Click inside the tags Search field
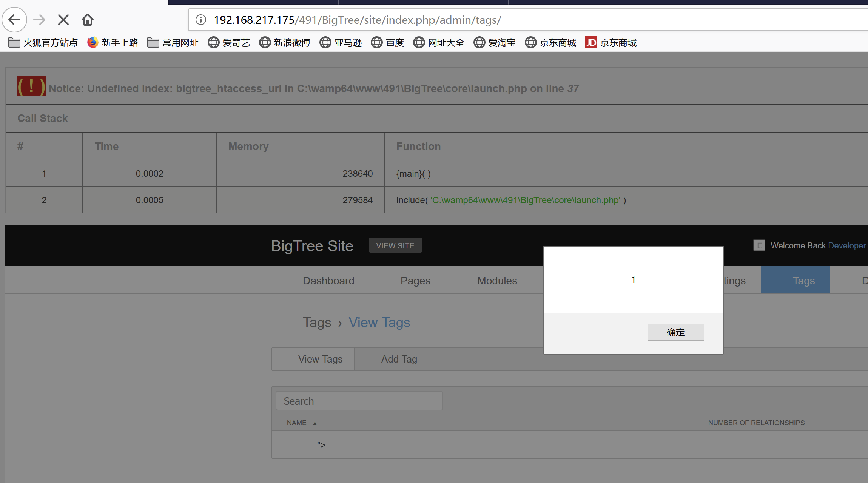 tap(359, 400)
